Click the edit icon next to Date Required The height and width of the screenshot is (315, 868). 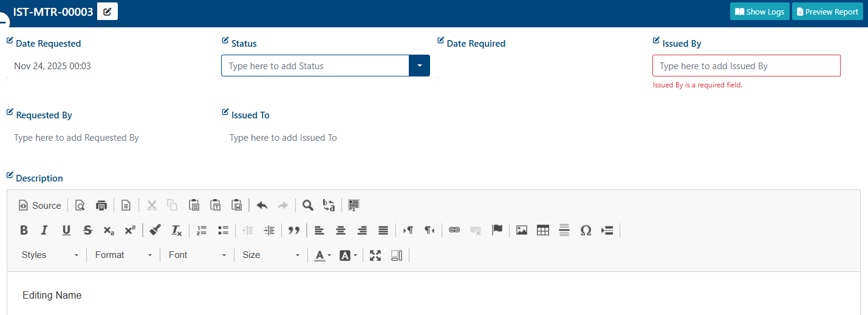[441, 41]
